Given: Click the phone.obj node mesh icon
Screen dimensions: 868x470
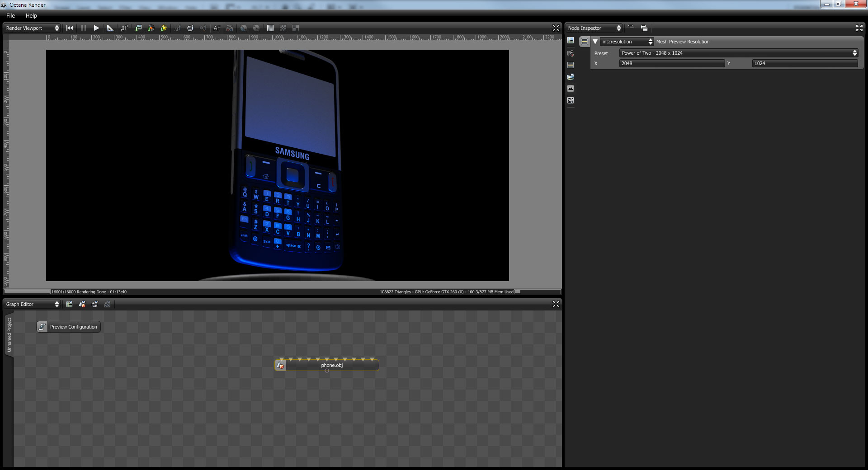Looking at the screenshot, I should pyautogui.click(x=280, y=365).
